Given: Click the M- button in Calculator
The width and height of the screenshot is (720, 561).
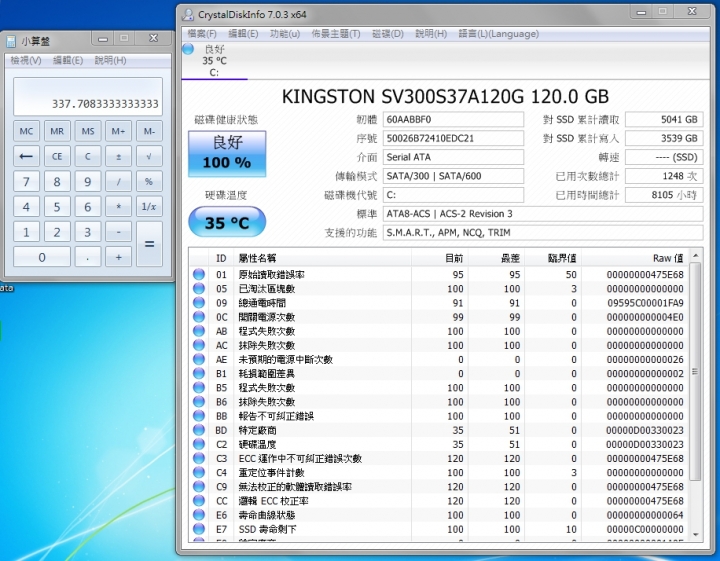Looking at the screenshot, I should (x=149, y=131).
